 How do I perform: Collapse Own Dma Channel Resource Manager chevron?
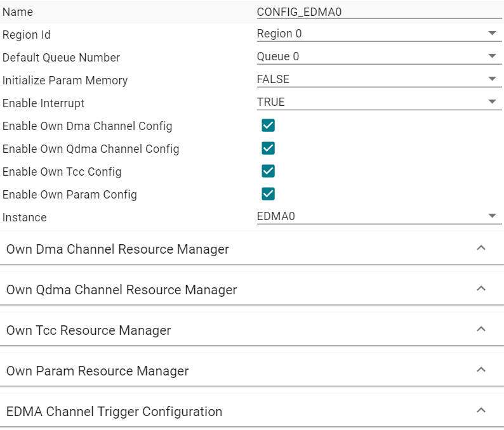(x=481, y=248)
